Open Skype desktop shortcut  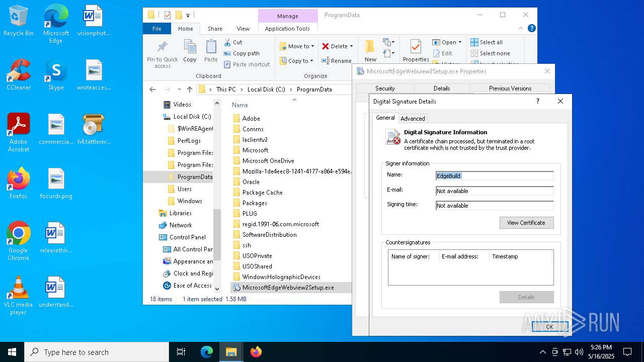[x=56, y=75]
